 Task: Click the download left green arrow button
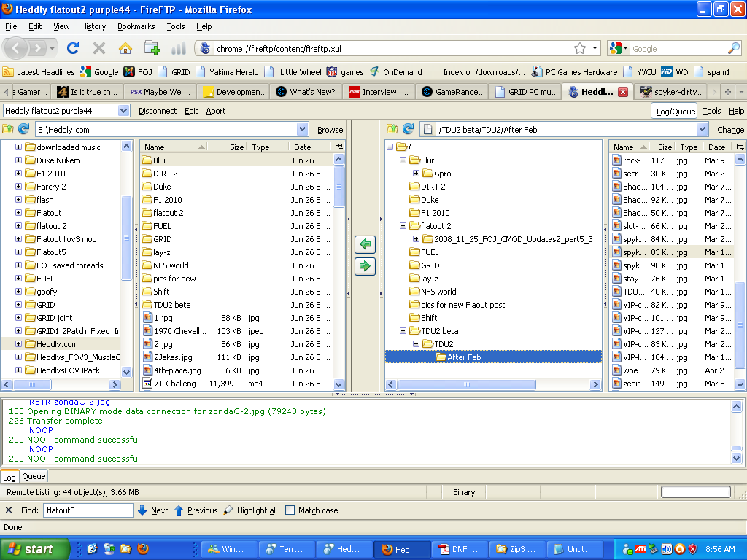coord(365,244)
